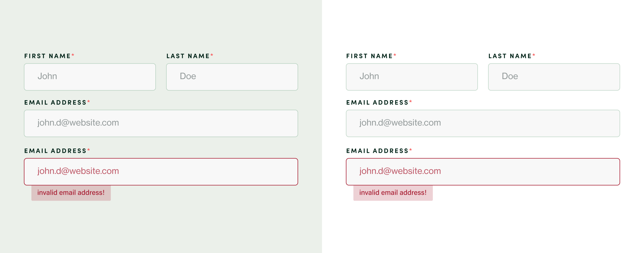
Task: Click EMAIL ADDRESS label above gray field, white panel
Action: [377, 103]
